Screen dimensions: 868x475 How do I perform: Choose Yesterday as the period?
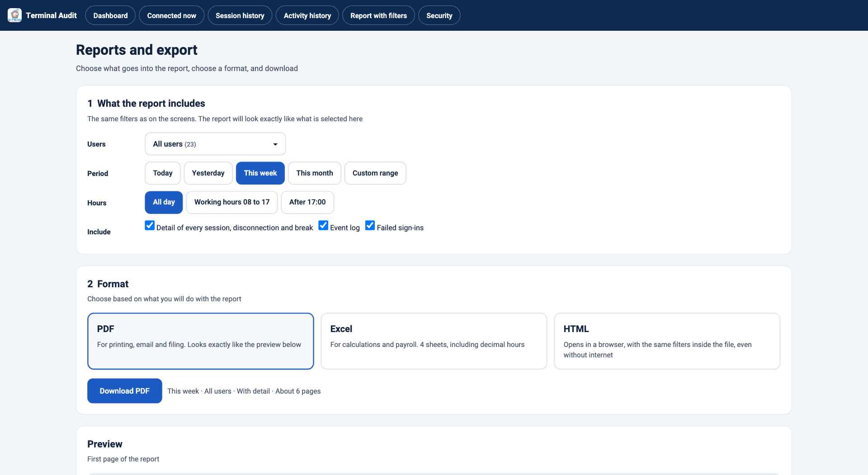tap(208, 173)
